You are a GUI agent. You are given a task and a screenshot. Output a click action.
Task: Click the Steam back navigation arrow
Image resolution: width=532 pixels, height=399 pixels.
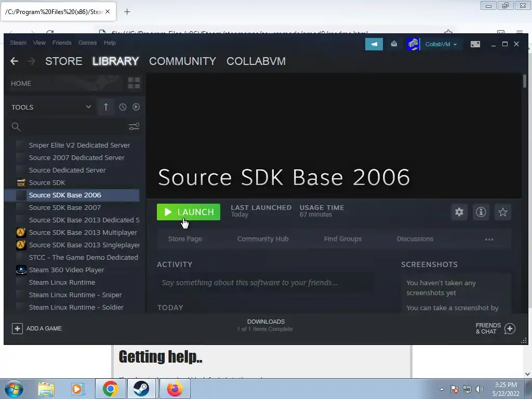[x=14, y=61]
